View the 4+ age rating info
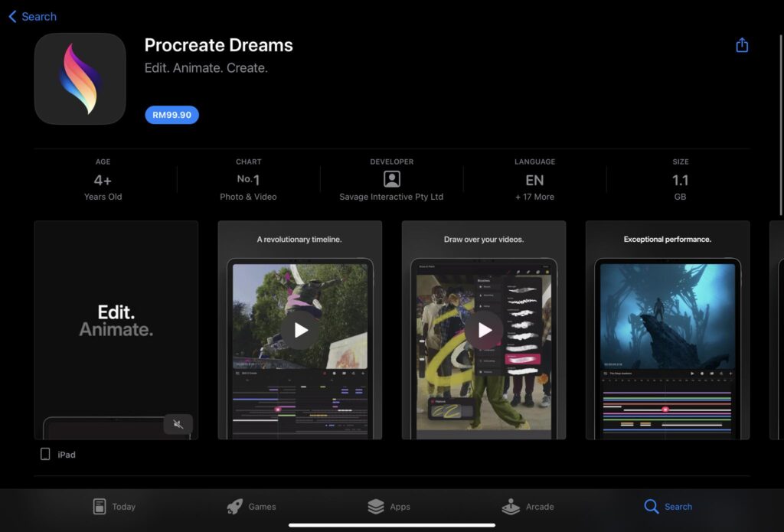Viewport: 784px width, 532px height. 103,180
